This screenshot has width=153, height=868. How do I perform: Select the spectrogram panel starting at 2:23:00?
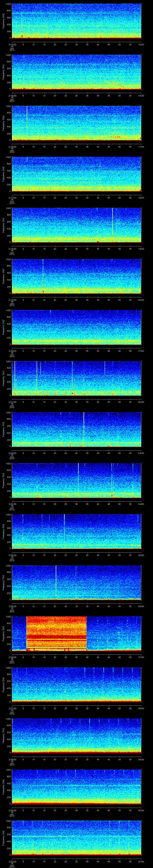pos(77,480)
